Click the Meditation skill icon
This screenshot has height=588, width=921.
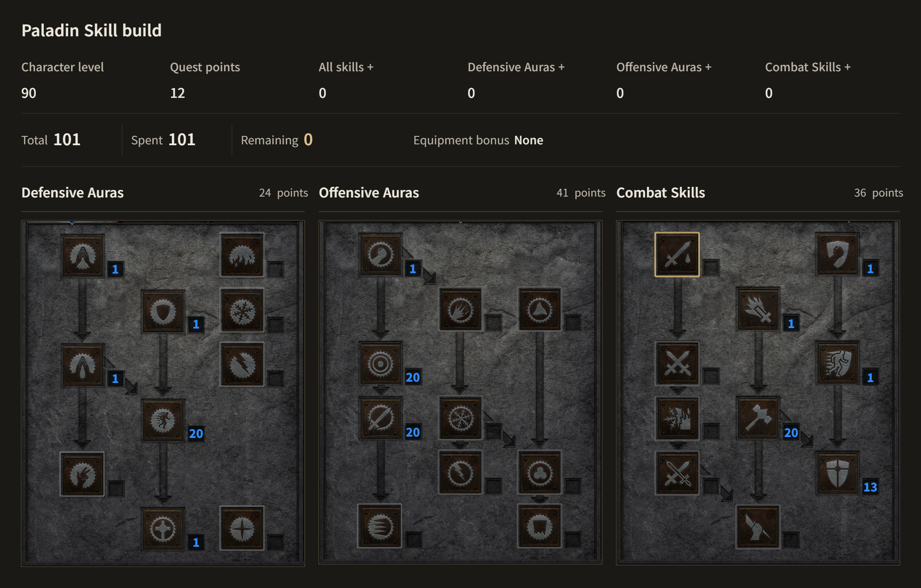[82, 474]
